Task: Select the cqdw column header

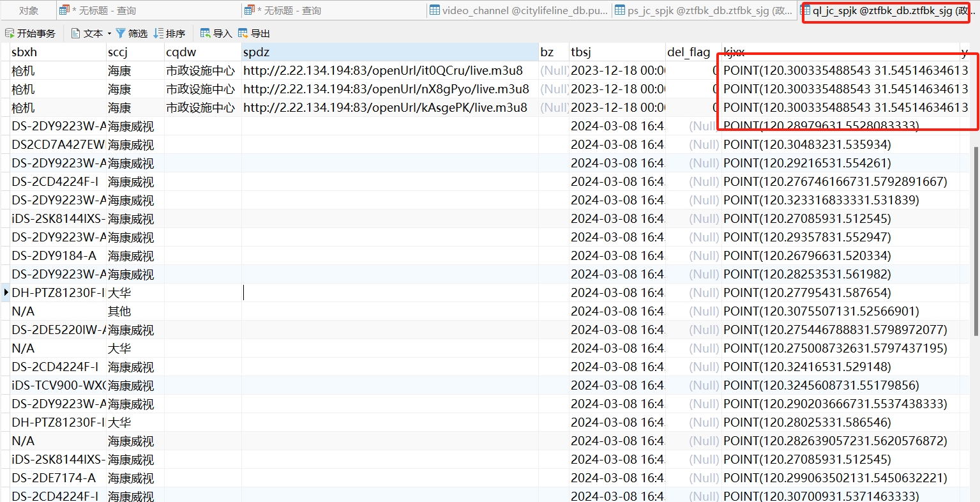Action: (203, 52)
